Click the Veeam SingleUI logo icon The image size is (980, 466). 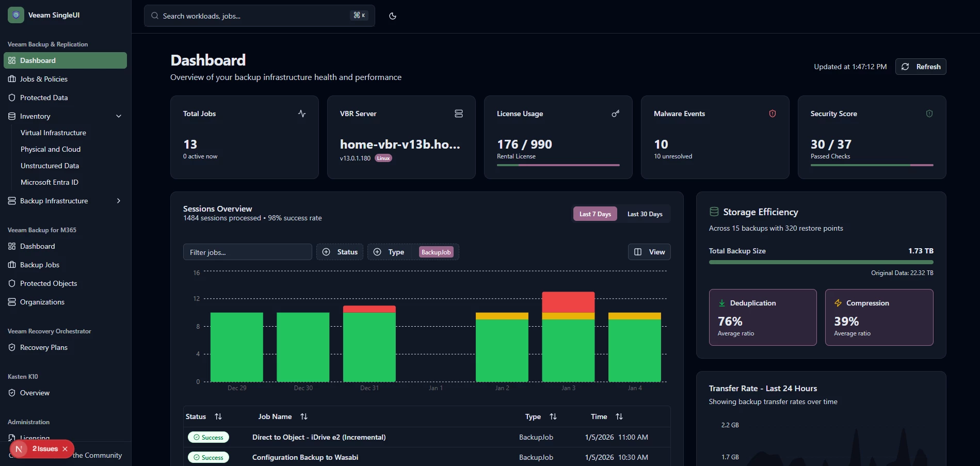(x=16, y=15)
